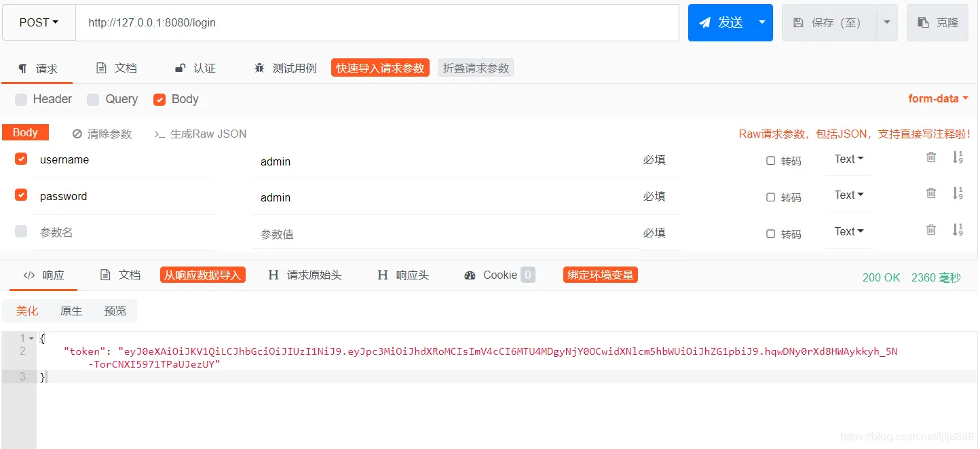Image resolution: width=980 pixels, height=449 pixels.
Task: Toggle 转码 checkbox in password row
Action: pyautogui.click(x=770, y=197)
